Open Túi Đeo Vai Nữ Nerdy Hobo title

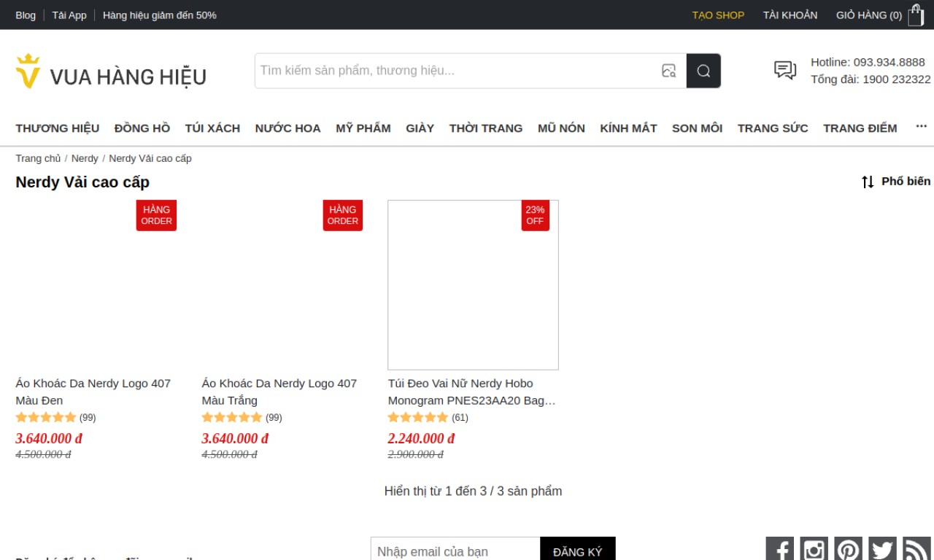coord(472,392)
